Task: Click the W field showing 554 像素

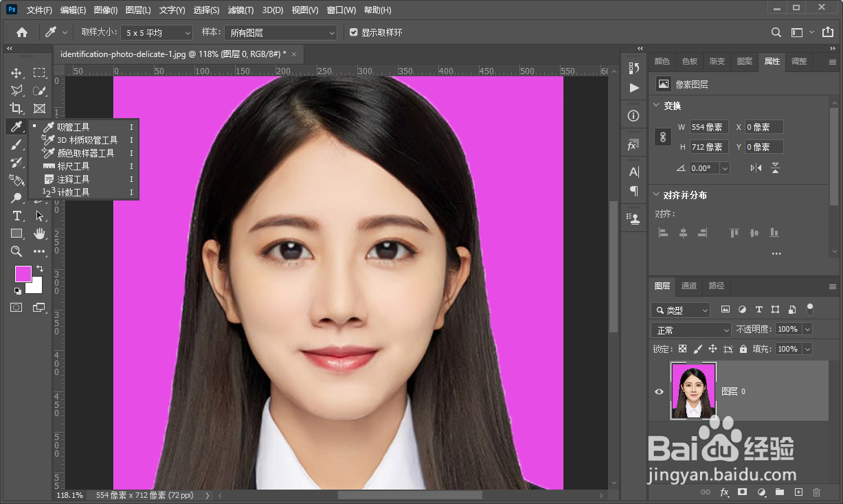Action: coord(709,127)
